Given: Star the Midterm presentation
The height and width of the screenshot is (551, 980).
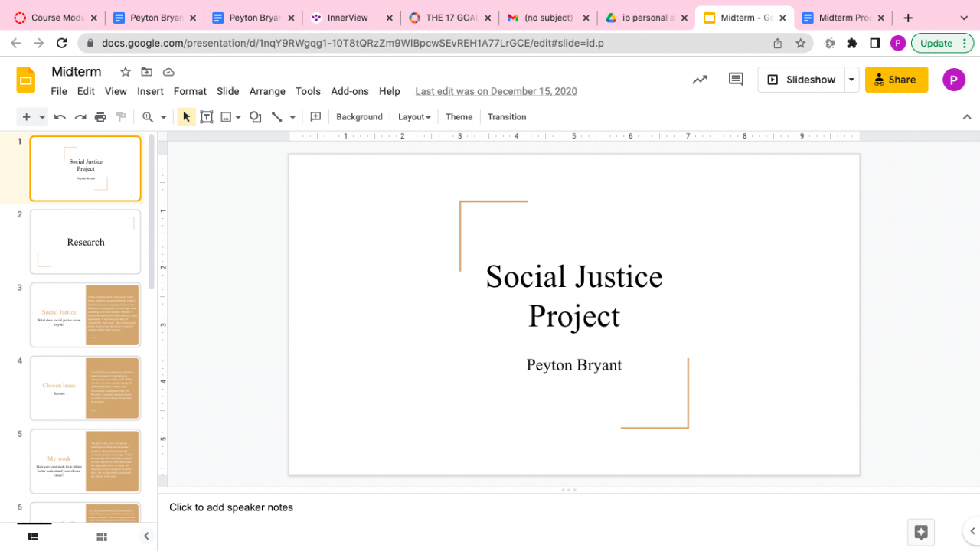Looking at the screenshot, I should click(x=126, y=72).
